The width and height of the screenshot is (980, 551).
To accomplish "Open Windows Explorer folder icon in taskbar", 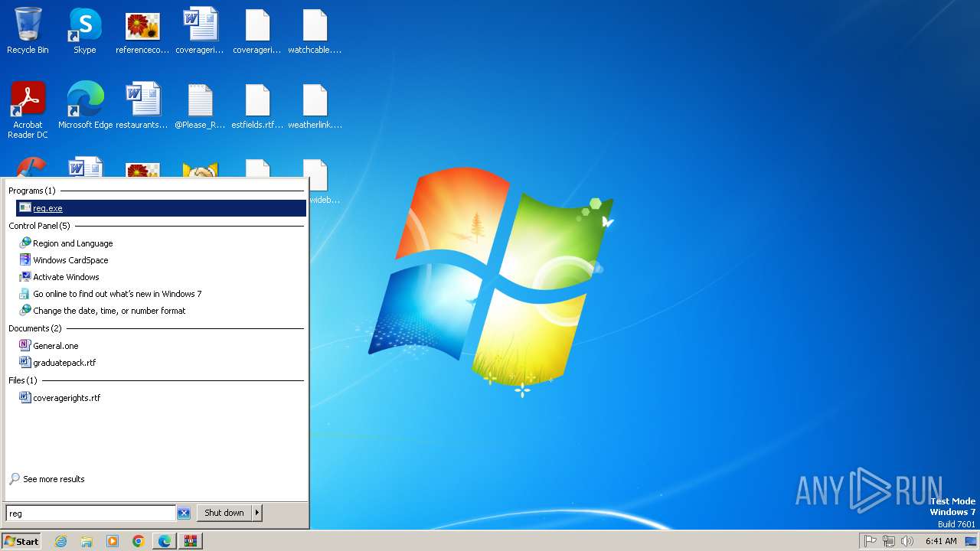I will (x=87, y=541).
